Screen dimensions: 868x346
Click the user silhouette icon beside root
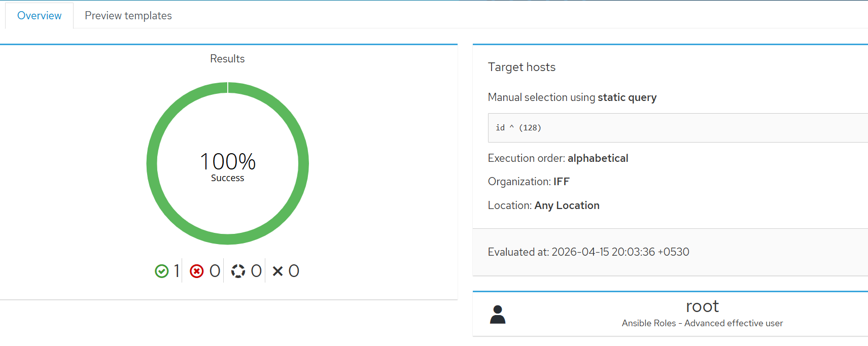tap(498, 315)
